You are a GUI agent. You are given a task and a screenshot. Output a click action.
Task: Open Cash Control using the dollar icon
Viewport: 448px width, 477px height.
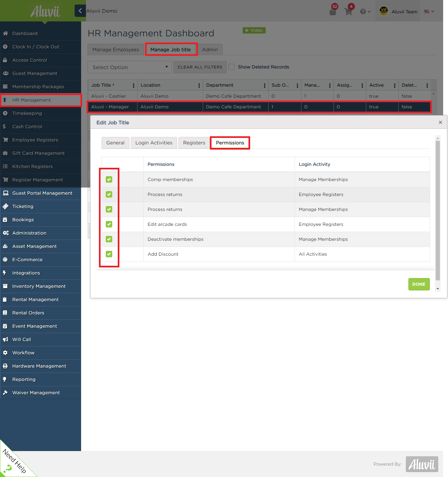tap(6, 127)
